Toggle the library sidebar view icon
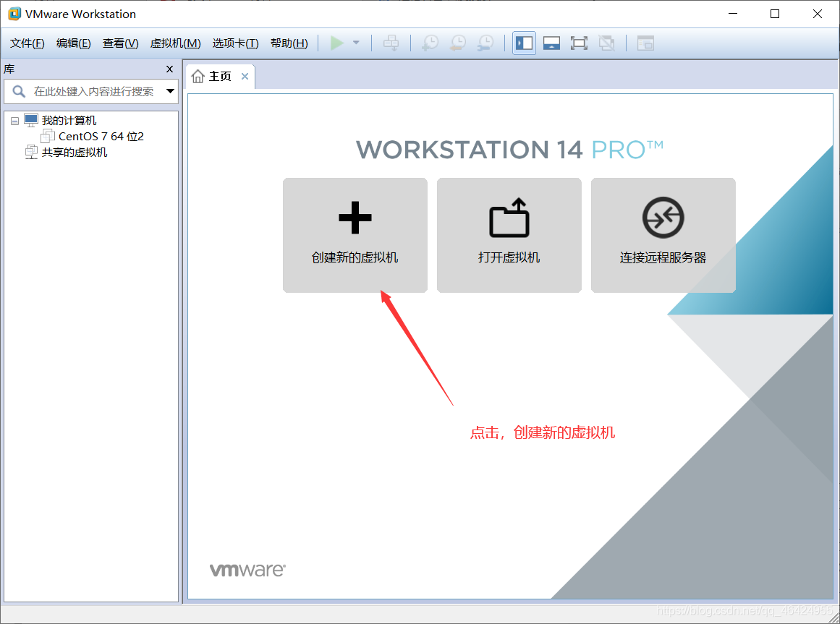The height and width of the screenshot is (624, 840). pyautogui.click(x=524, y=43)
